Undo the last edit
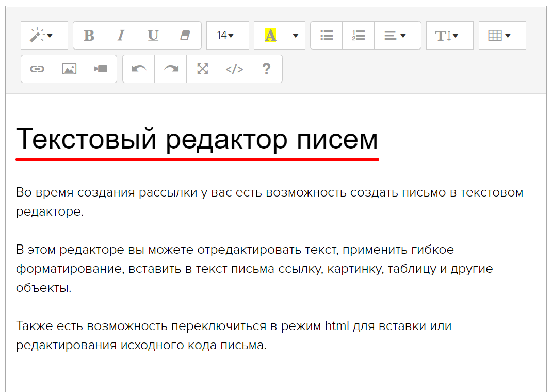Image resolution: width=552 pixels, height=392 pixels. tap(139, 69)
